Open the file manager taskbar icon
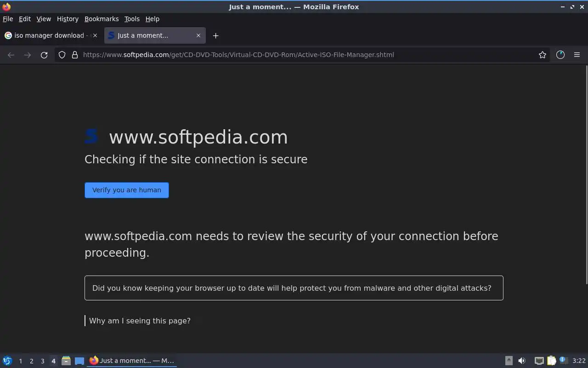This screenshot has height=368, width=588. point(66,361)
